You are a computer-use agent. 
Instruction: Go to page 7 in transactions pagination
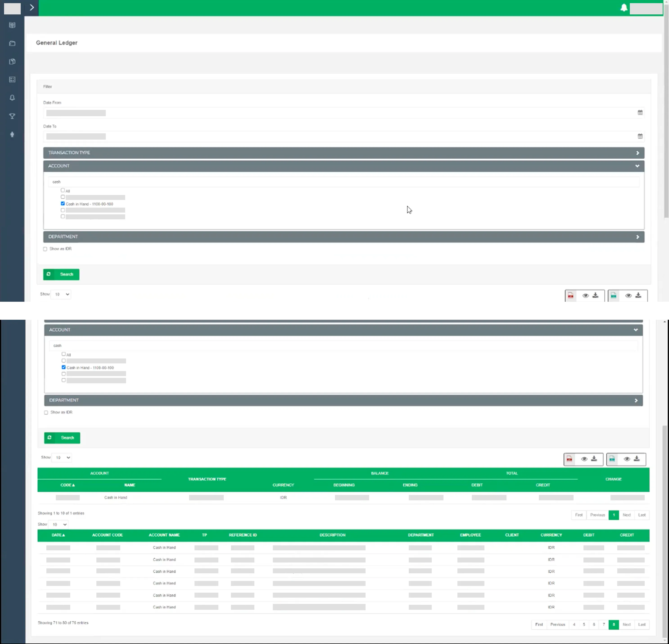604,625
